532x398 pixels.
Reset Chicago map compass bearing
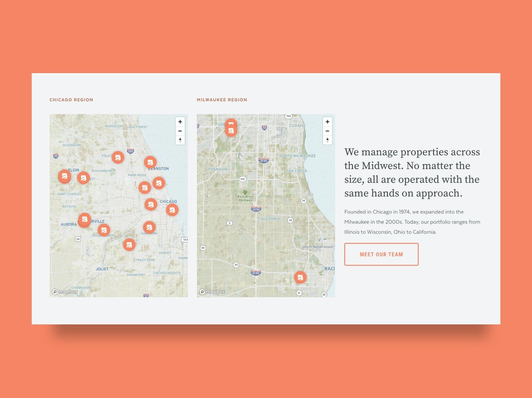[x=180, y=140]
